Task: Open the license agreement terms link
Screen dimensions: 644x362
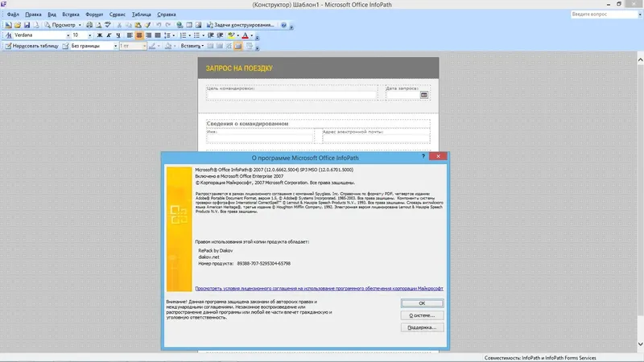Action: click(319, 289)
